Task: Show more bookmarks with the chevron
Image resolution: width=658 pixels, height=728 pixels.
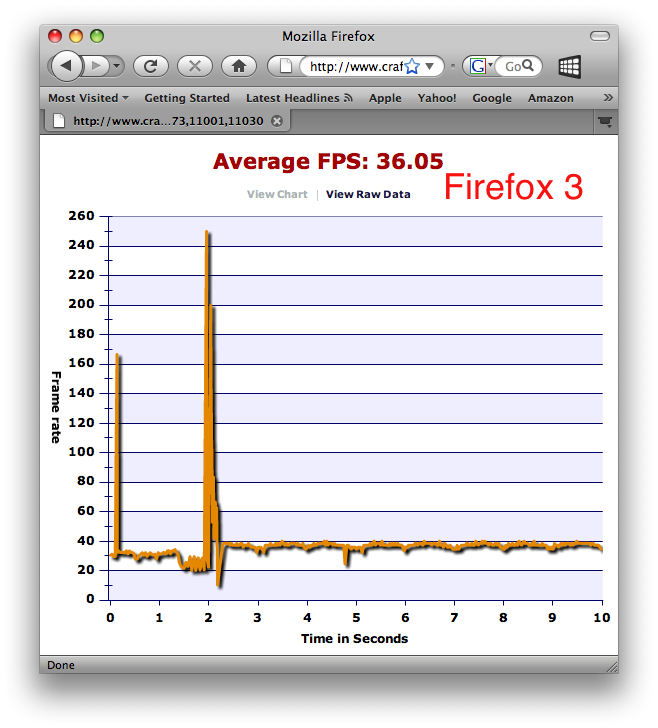Action: (608, 98)
